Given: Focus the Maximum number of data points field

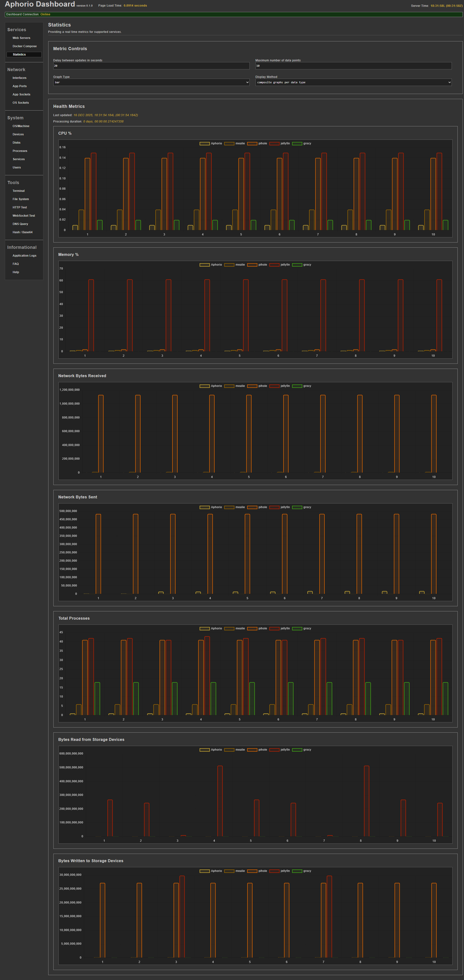Looking at the screenshot, I should pyautogui.click(x=353, y=66).
